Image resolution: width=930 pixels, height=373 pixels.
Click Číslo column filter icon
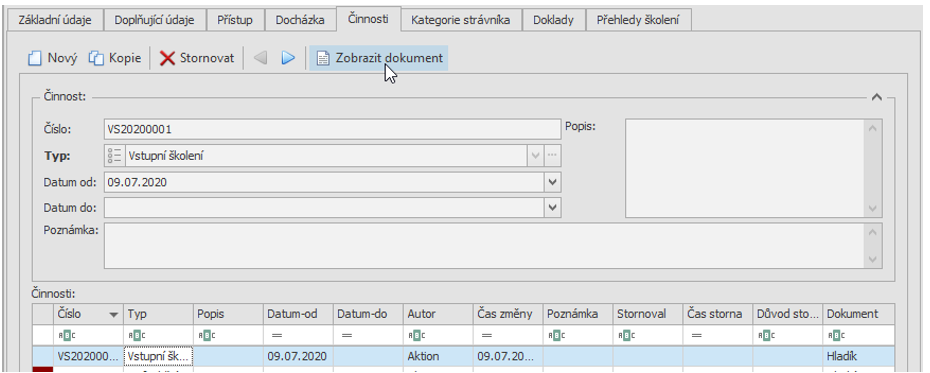[x=66, y=335]
